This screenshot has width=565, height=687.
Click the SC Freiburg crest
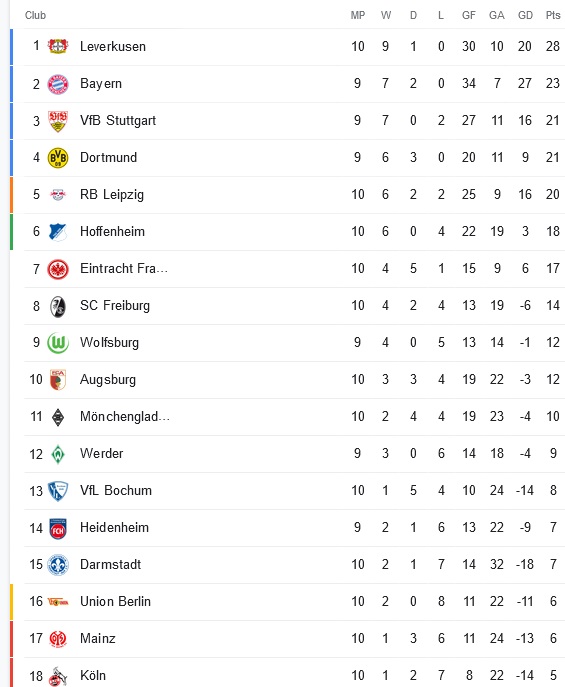click(58, 306)
